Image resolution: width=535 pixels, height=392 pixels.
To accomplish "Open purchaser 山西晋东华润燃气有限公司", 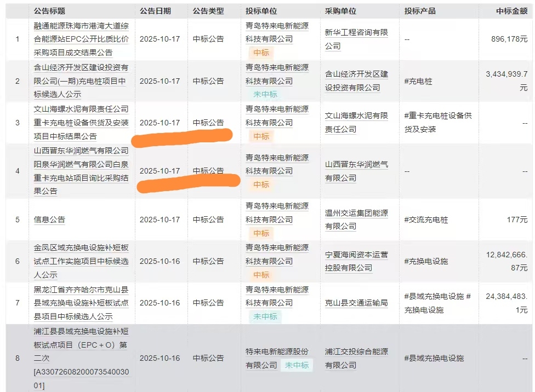I will pos(356,171).
